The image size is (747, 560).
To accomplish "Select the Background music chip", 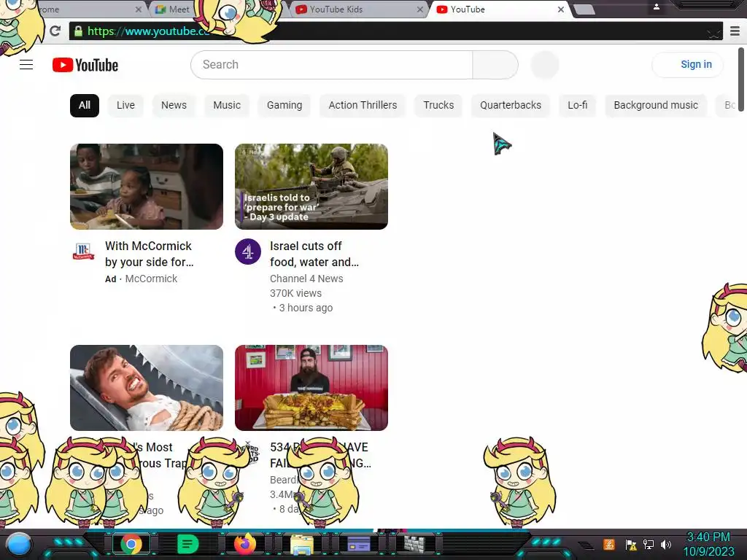I will point(656,105).
